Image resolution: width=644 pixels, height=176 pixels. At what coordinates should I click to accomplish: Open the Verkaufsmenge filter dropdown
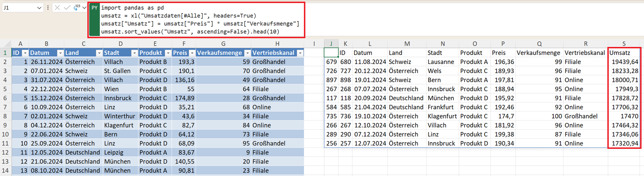pyautogui.click(x=247, y=53)
